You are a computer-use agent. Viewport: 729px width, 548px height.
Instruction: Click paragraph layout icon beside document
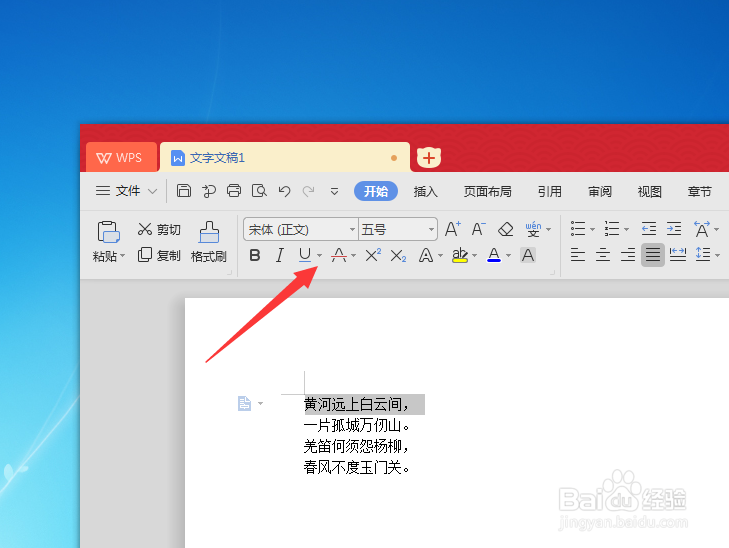tap(245, 403)
